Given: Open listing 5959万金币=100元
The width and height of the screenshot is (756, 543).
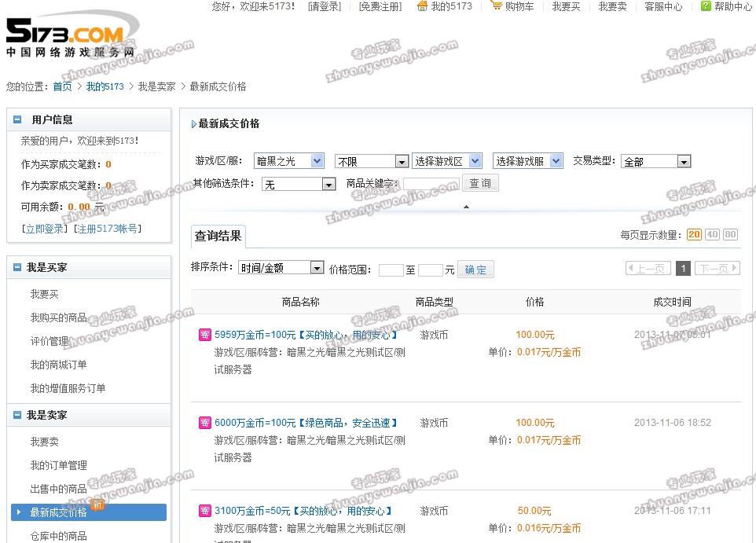Looking at the screenshot, I should pyautogui.click(x=306, y=335).
